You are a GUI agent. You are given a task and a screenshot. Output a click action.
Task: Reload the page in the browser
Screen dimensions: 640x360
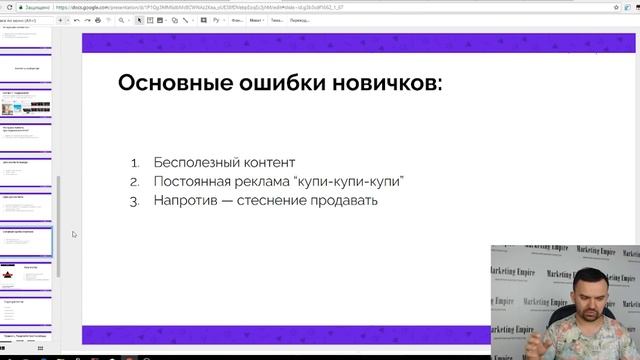9,7
